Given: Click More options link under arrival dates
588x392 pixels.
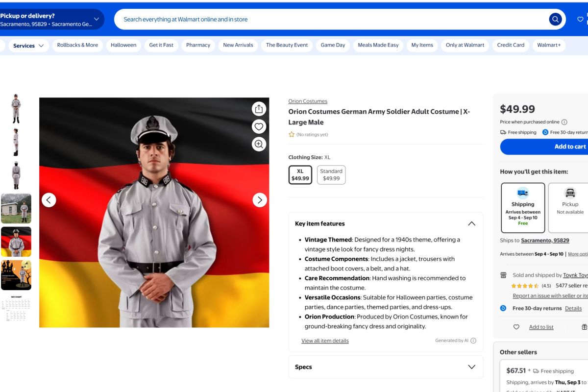Looking at the screenshot, I should point(578,254).
